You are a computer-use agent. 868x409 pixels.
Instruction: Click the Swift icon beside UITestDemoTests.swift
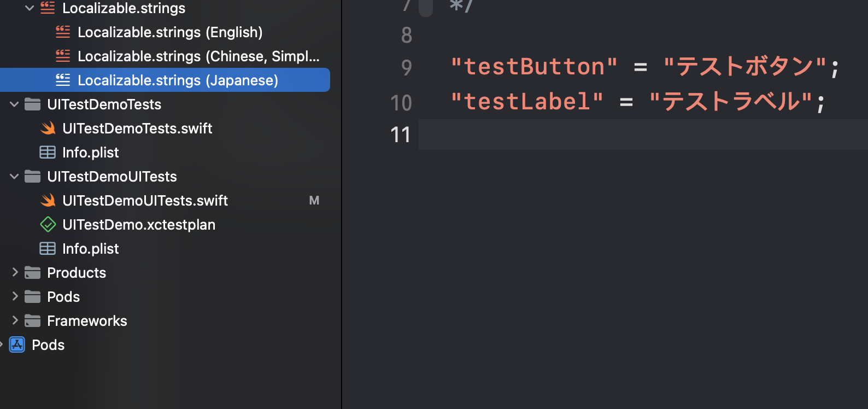(x=48, y=128)
